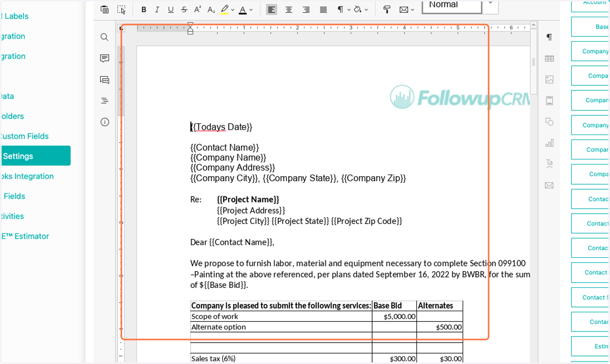Open image settings in right sidebar
Image resolution: width=610 pixels, height=364 pixels.
coord(549,79)
